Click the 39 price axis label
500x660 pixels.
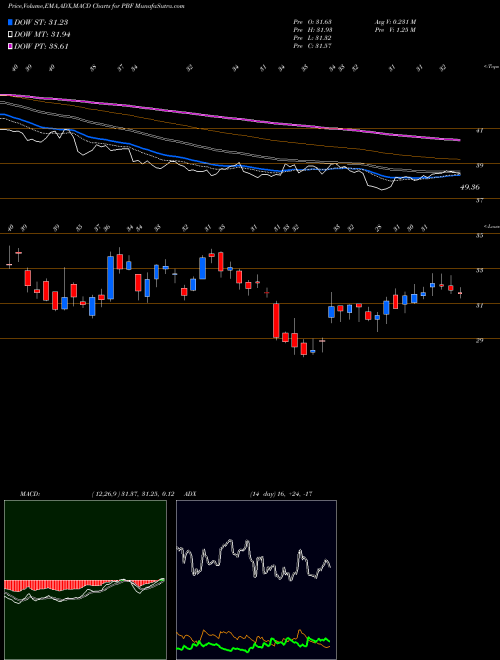click(x=479, y=166)
